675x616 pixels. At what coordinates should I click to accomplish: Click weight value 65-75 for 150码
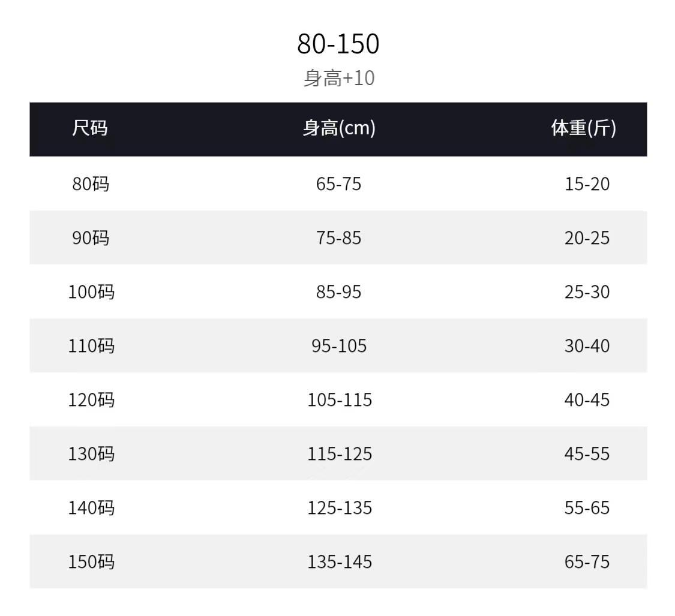(587, 561)
